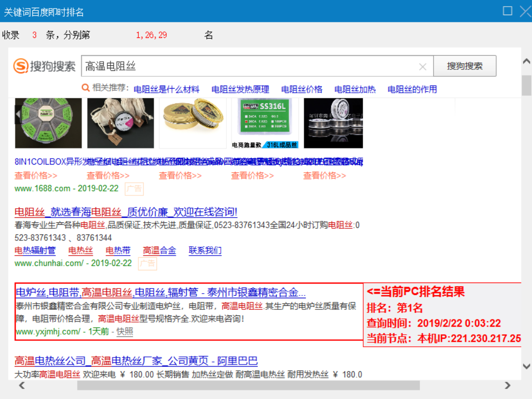
Task: Open the cloth bags product thumbnail
Action: [x=121, y=123]
